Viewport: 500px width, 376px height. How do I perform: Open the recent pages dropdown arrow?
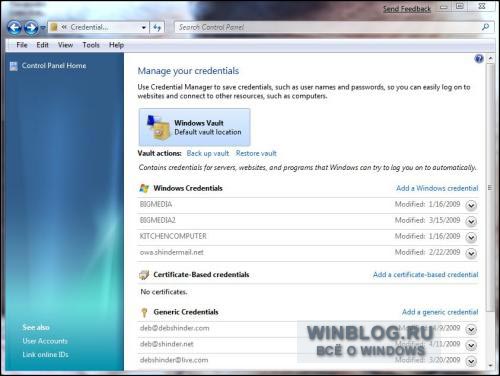(43, 28)
